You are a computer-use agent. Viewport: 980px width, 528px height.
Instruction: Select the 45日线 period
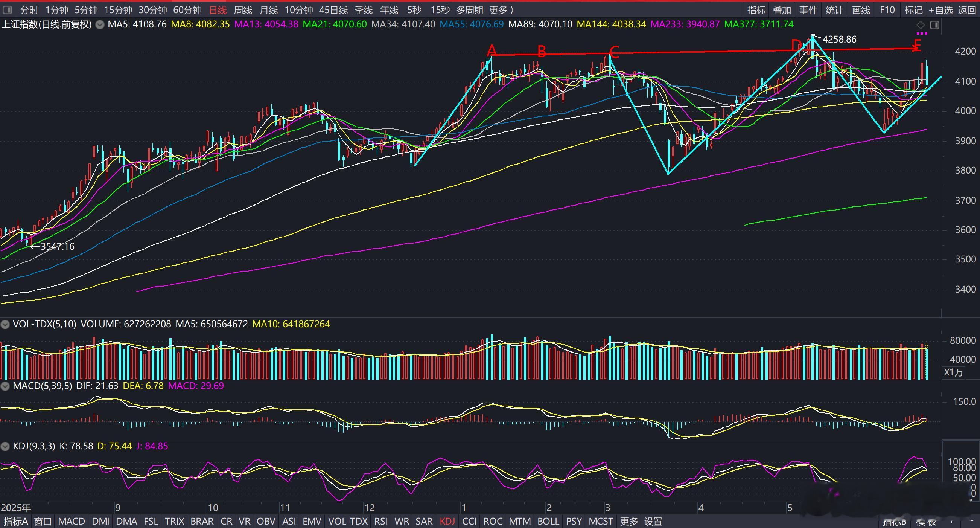(333, 10)
